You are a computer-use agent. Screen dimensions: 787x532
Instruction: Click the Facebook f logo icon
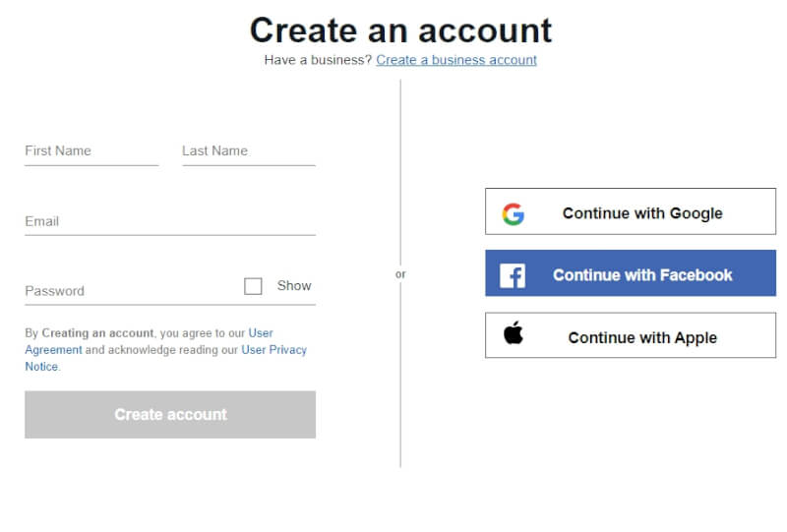click(x=513, y=275)
